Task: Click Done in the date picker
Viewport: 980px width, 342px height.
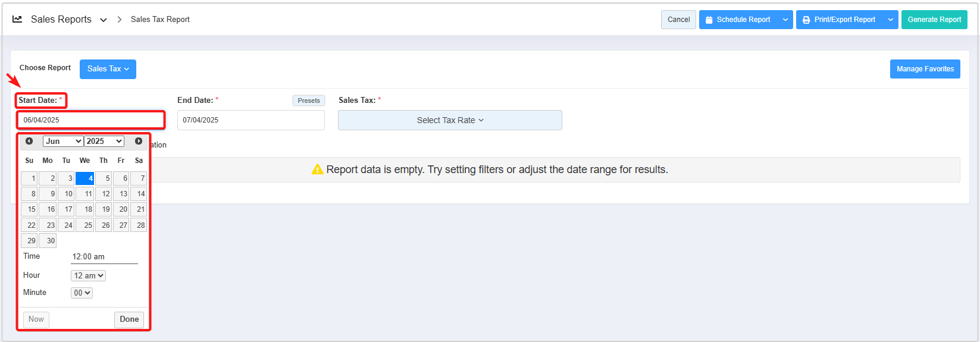Action: (129, 319)
